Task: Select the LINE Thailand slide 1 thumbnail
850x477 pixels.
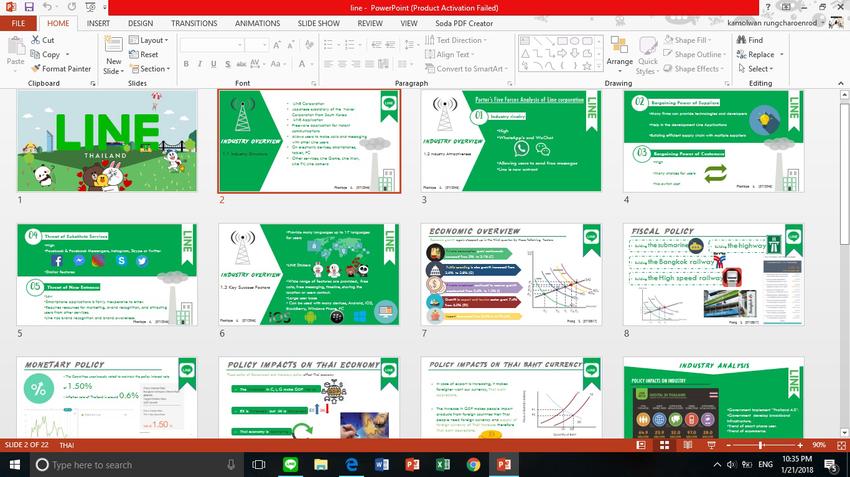Action: coord(107,141)
